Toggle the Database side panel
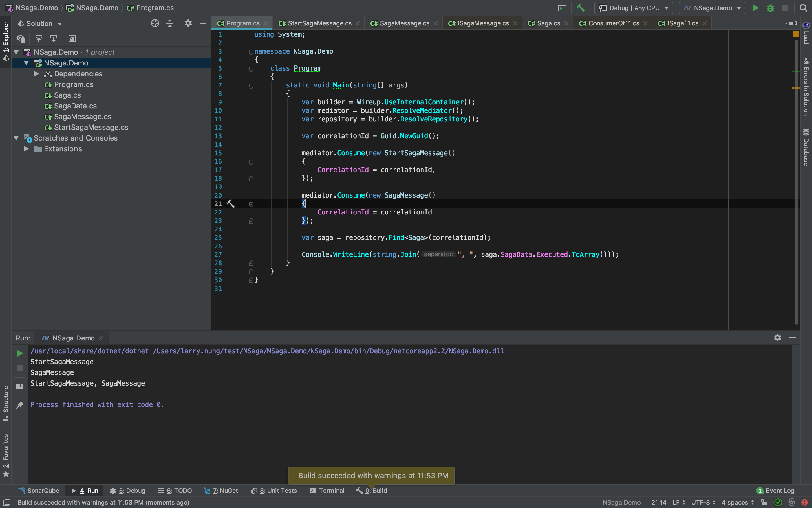 tap(806, 147)
